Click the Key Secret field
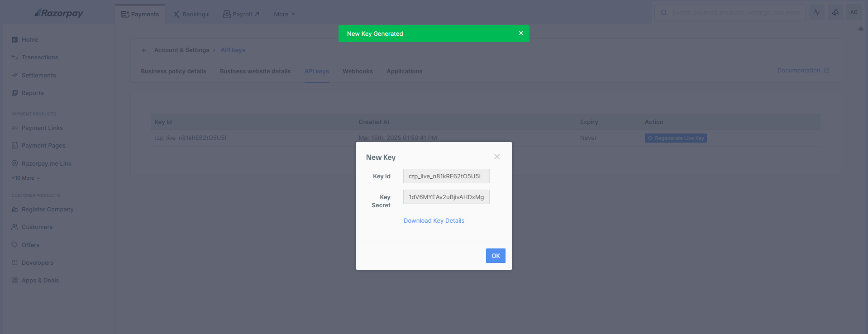868x334 pixels. pyautogui.click(x=446, y=197)
